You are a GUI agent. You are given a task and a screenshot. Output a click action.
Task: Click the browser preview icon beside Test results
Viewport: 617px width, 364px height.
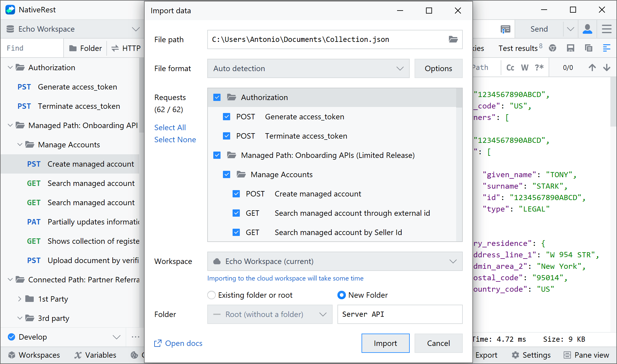tap(552, 48)
